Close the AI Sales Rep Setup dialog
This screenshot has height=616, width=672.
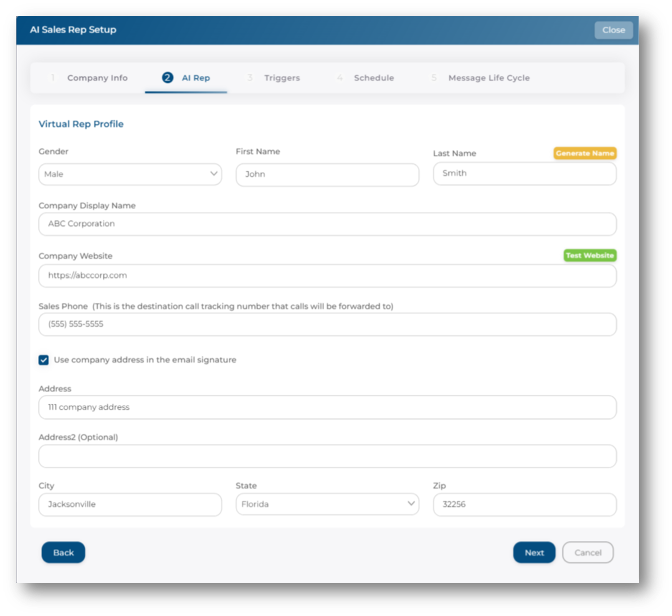614,30
